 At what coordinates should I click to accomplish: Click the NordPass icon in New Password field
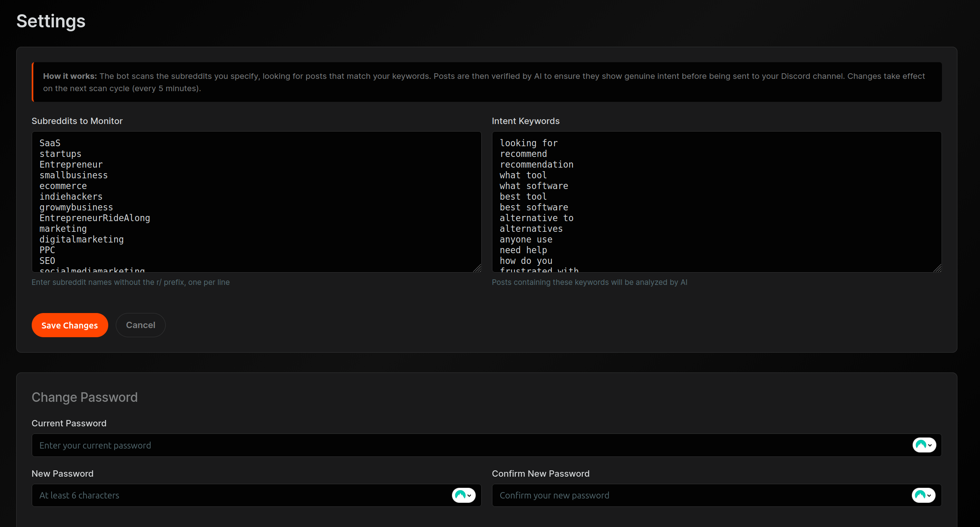(461, 495)
